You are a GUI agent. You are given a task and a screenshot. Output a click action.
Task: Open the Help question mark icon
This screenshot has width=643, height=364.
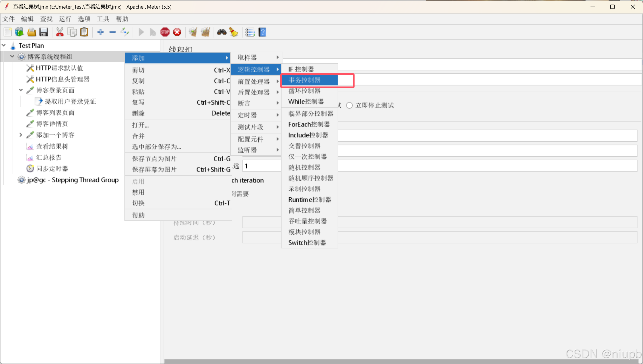(x=262, y=32)
